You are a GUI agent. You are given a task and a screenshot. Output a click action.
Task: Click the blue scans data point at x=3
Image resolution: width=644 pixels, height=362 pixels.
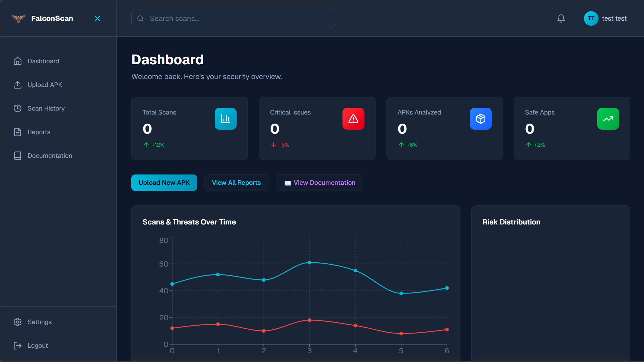(309, 263)
